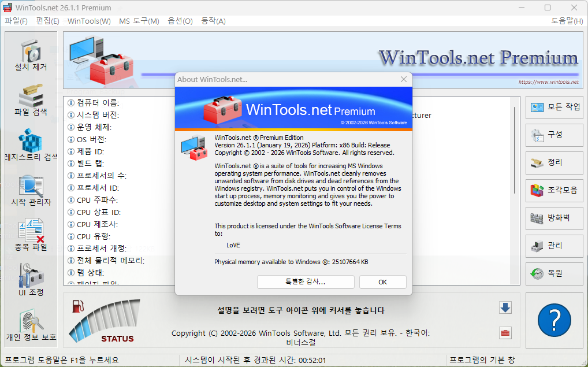Click the computer toolbox icon in About dialog body

pyautogui.click(x=194, y=147)
